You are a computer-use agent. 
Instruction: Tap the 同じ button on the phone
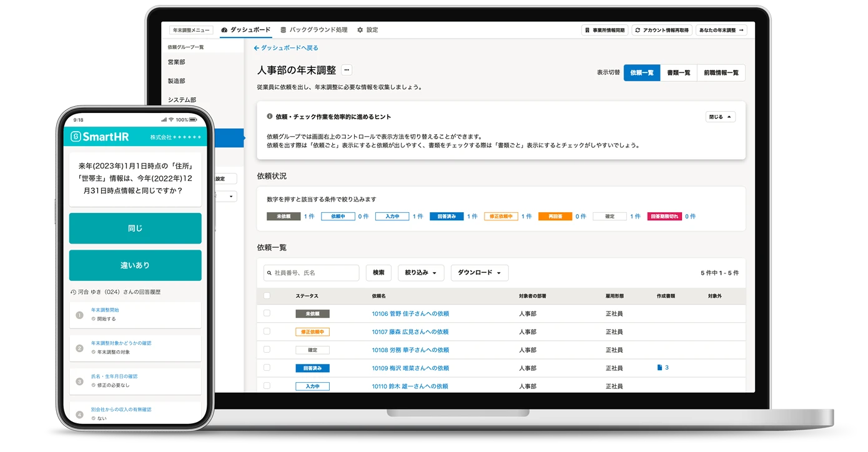coord(136,228)
